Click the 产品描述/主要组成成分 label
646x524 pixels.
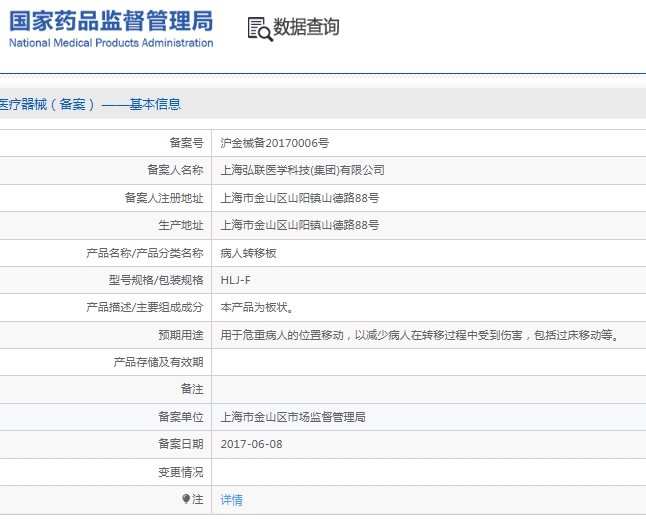(x=145, y=308)
